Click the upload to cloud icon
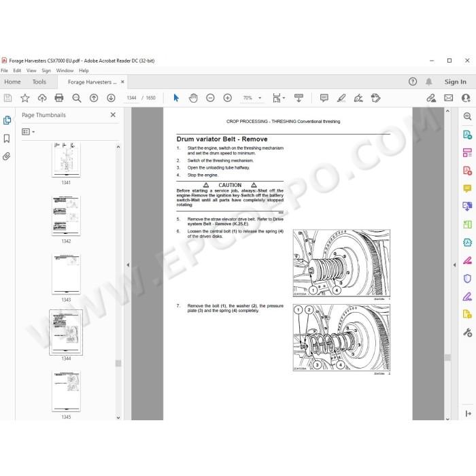The width and height of the screenshot is (476, 476). 42,98
